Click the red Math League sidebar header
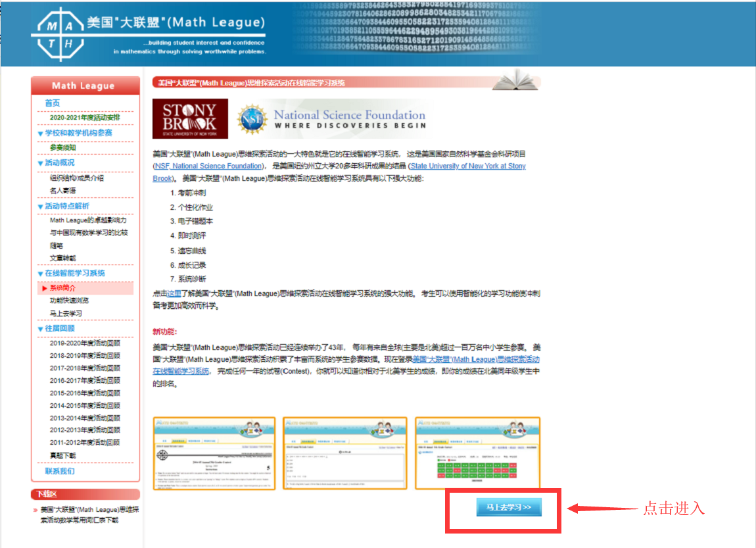The image size is (756, 548). pyautogui.click(x=85, y=86)
